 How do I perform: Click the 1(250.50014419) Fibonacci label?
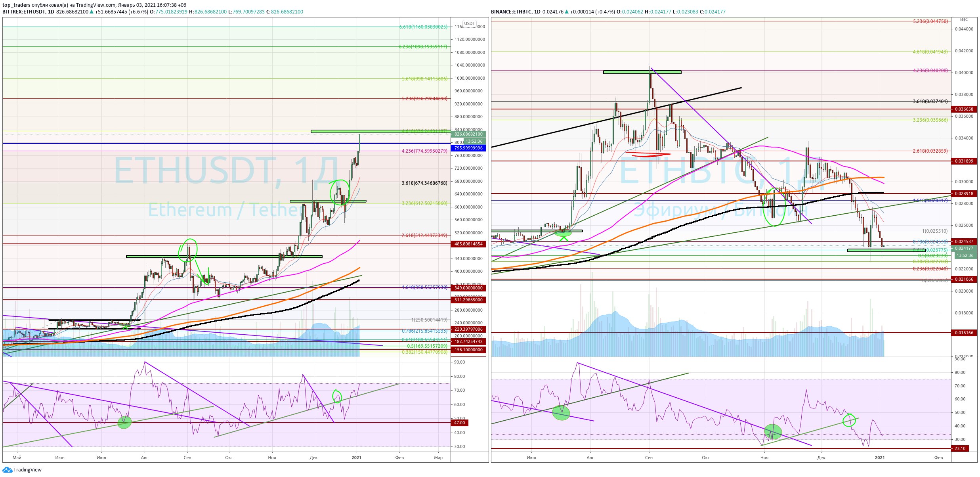430,320
